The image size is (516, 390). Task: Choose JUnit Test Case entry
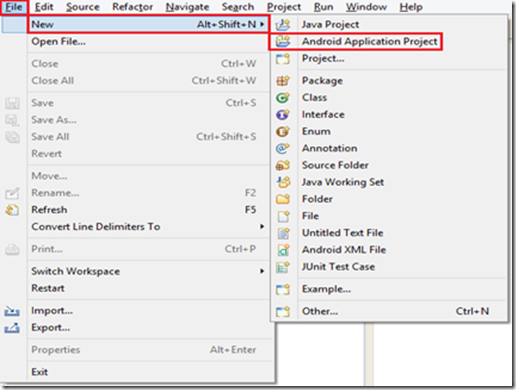click(x=389, y=267)
